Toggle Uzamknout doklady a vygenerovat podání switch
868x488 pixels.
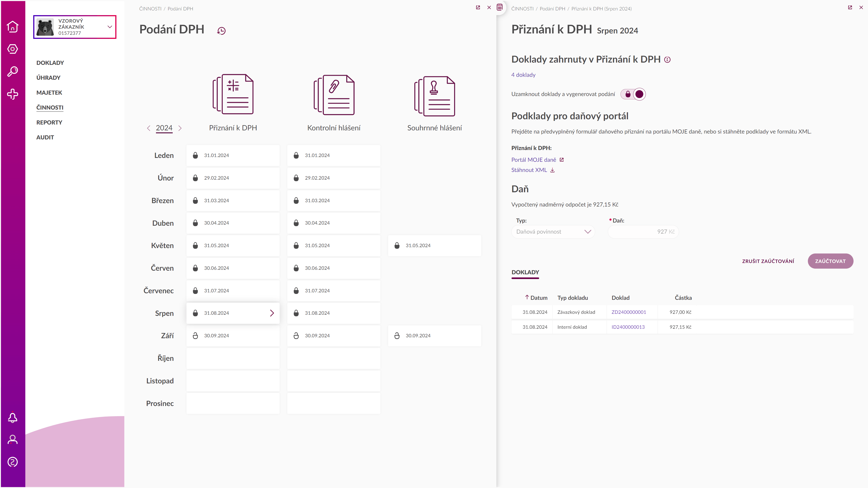coord(633,94)
